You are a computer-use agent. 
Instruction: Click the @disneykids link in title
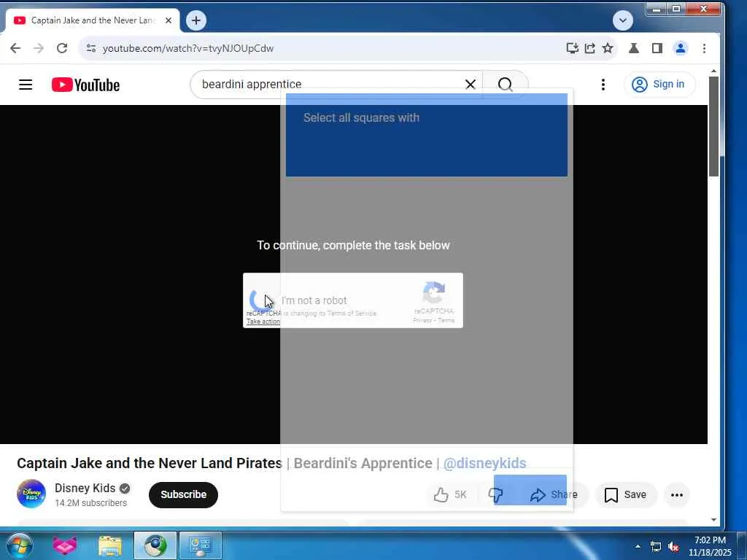coord(484,463)
